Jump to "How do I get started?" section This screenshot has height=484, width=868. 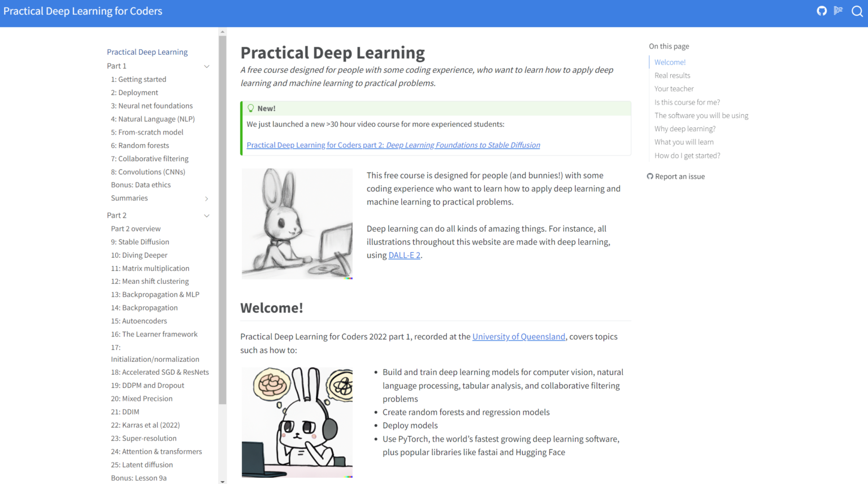click(687, 155)
